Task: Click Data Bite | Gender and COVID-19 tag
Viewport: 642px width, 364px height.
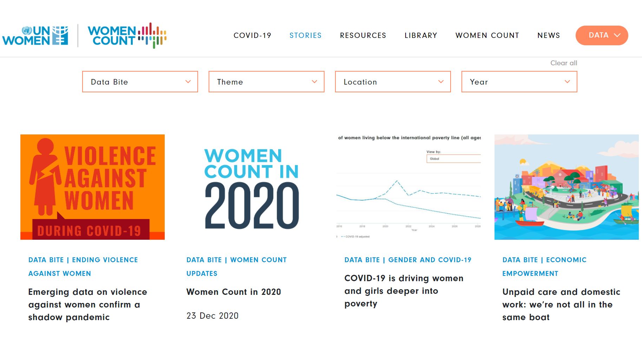Action: coord(408,260)
